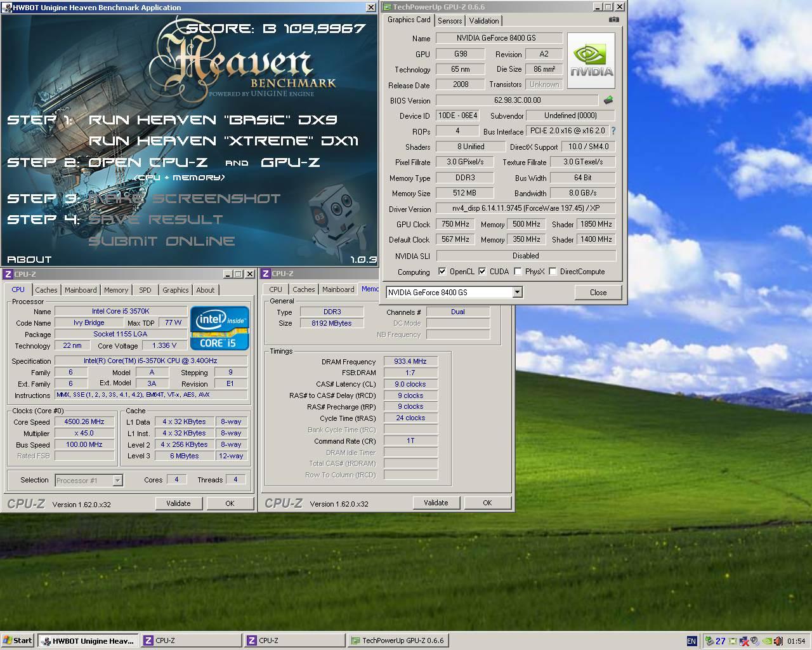Screen dimensions: 812x650
Task: Click the red volume speaker tray icon
Action: tap(778, 641)
